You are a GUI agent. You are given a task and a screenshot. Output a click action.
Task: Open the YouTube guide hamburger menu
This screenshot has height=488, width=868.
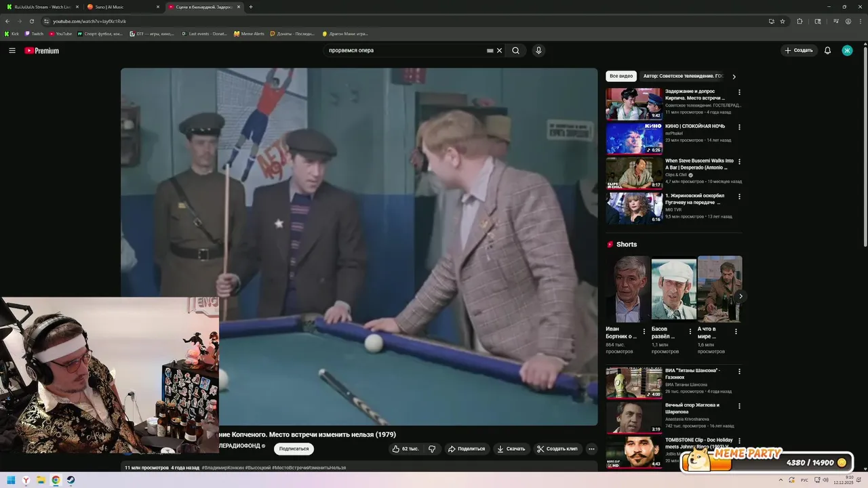pyautogui.click(x=12, y=50)
